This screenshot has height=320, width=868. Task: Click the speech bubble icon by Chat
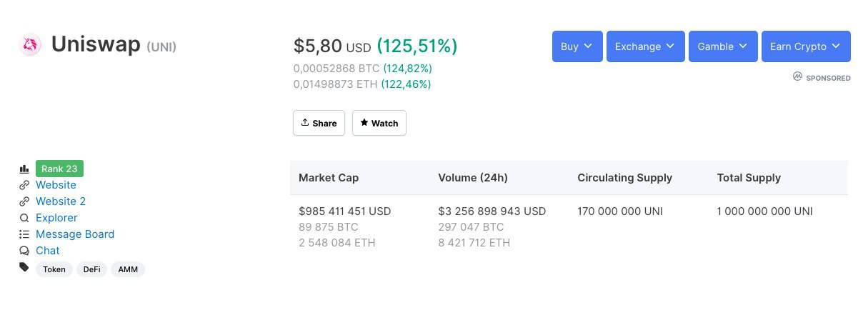tap(24, 251)
